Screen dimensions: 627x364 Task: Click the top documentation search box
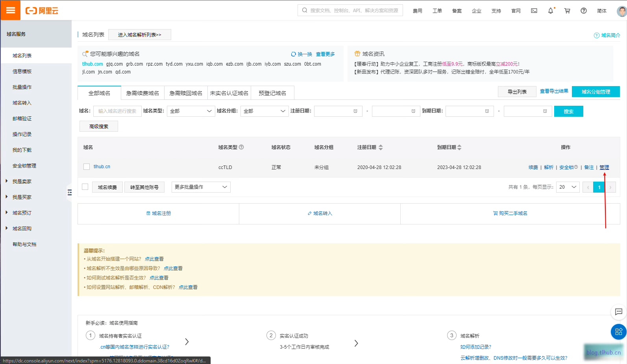point(350,10)
